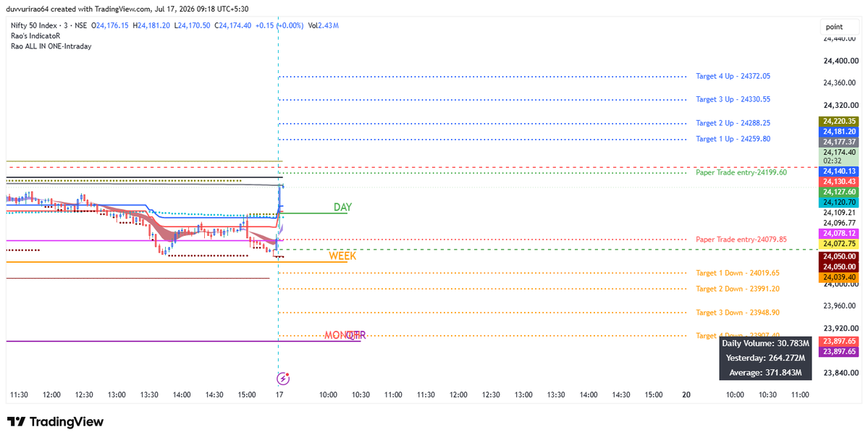Click the green DAY level label

[x=342, y=207]
